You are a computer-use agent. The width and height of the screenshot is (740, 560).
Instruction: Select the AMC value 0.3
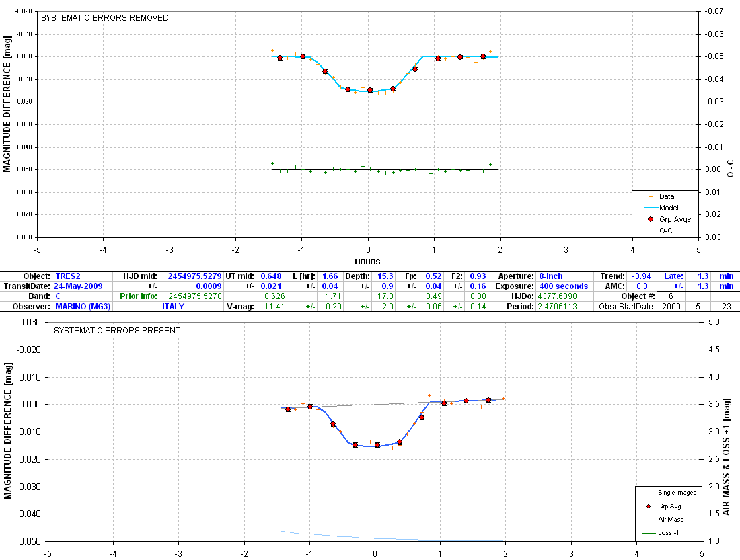pos(642,286)
